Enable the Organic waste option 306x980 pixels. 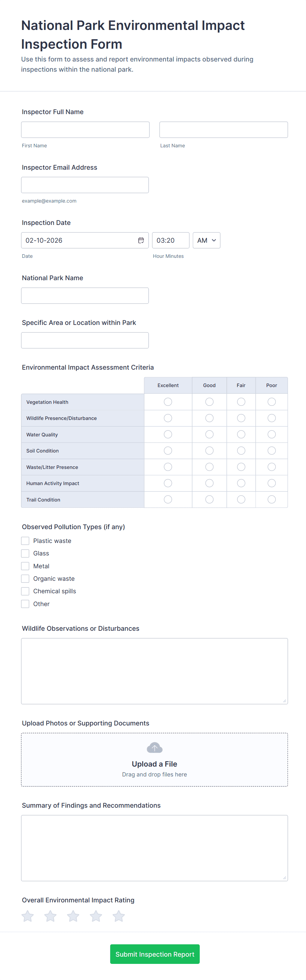coord(25,579)
